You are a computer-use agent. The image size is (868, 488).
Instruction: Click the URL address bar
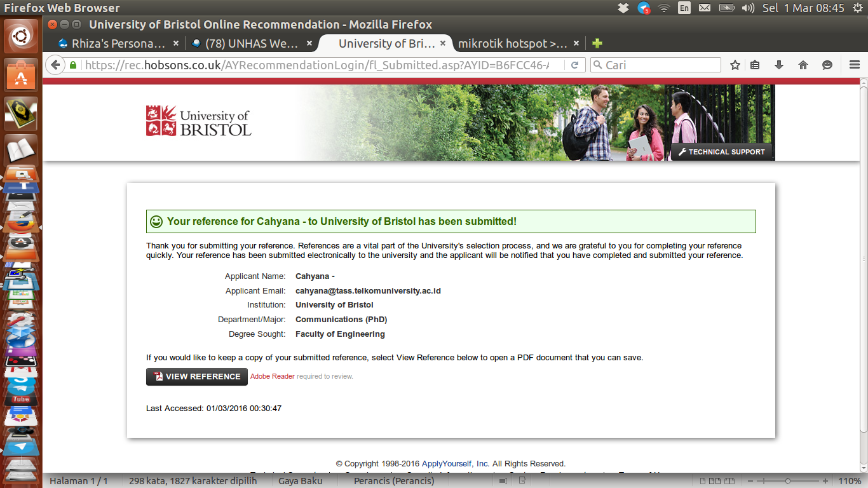tap(323, 65)
